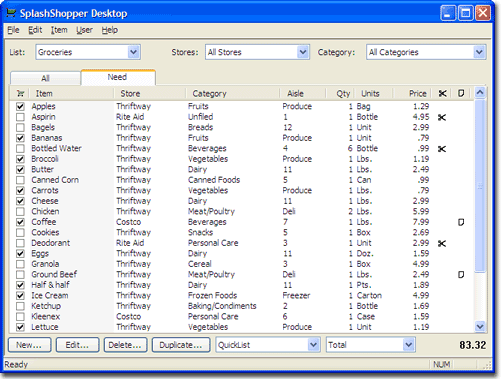
Task: Click the note column header icon
Action: coord(461,93)
